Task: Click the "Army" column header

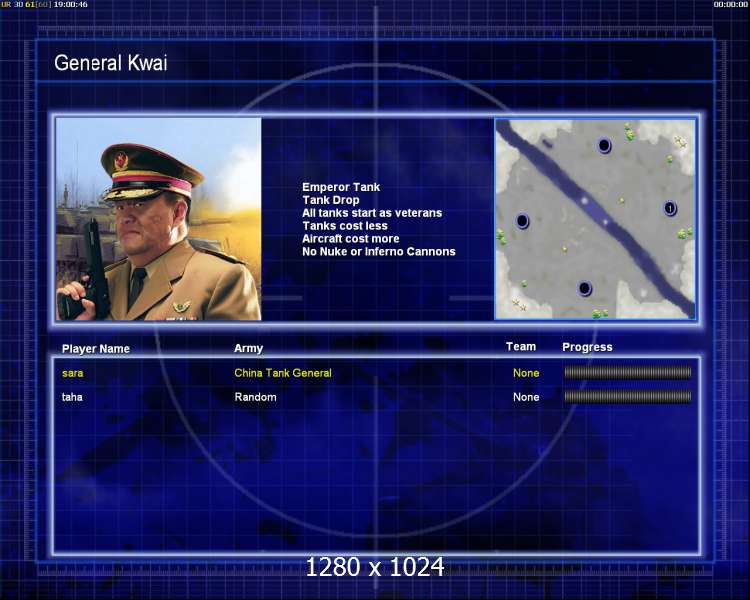Action: click(x=248, y=348)
